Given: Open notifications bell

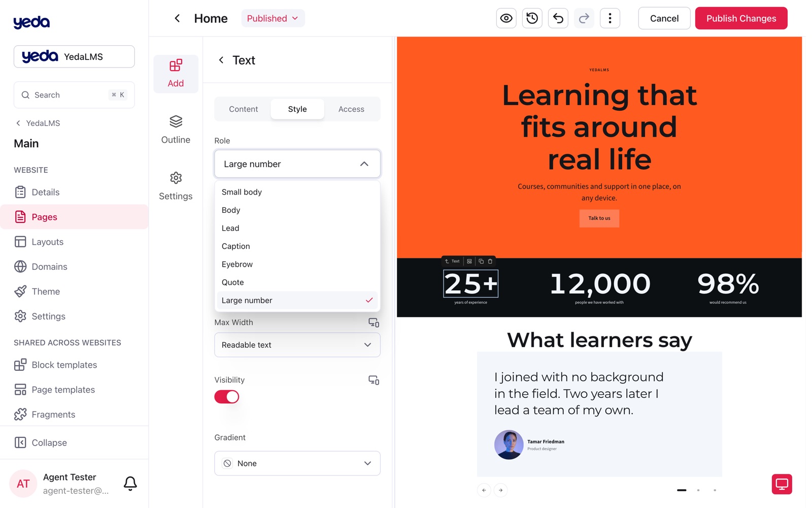Looking at the screenshot, I should (130, 483).
